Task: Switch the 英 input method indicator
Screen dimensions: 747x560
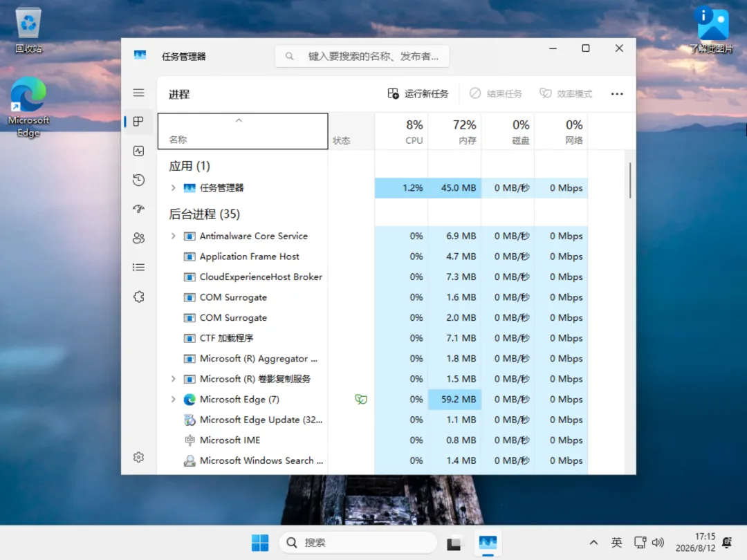Action: pyautogui.click(x=616, y=543)
